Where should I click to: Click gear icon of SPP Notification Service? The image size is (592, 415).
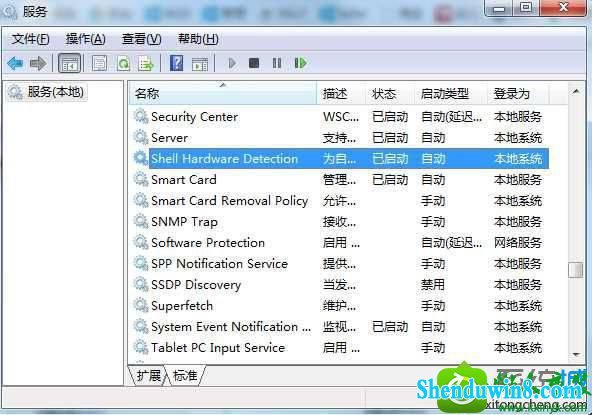click(141, 263)
